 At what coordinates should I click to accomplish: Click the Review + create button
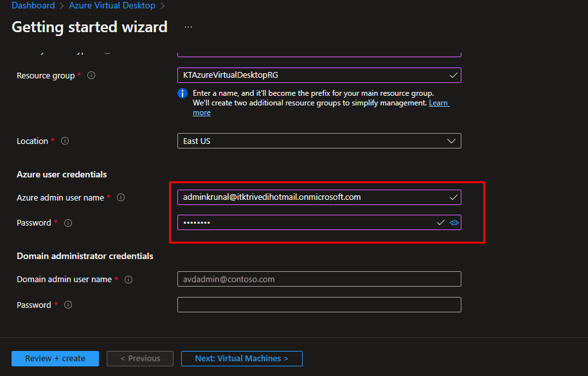coord(55,359)
